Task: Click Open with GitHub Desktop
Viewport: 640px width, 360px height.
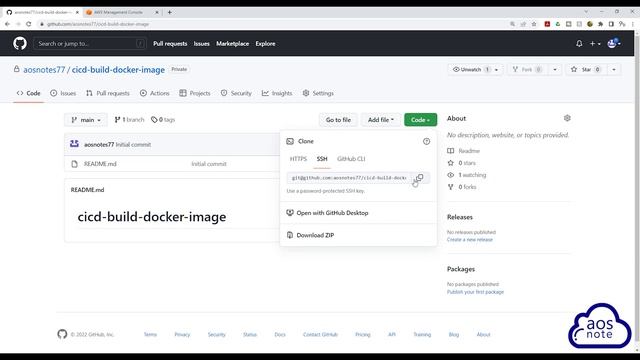Action: click(x=332, y=213)
